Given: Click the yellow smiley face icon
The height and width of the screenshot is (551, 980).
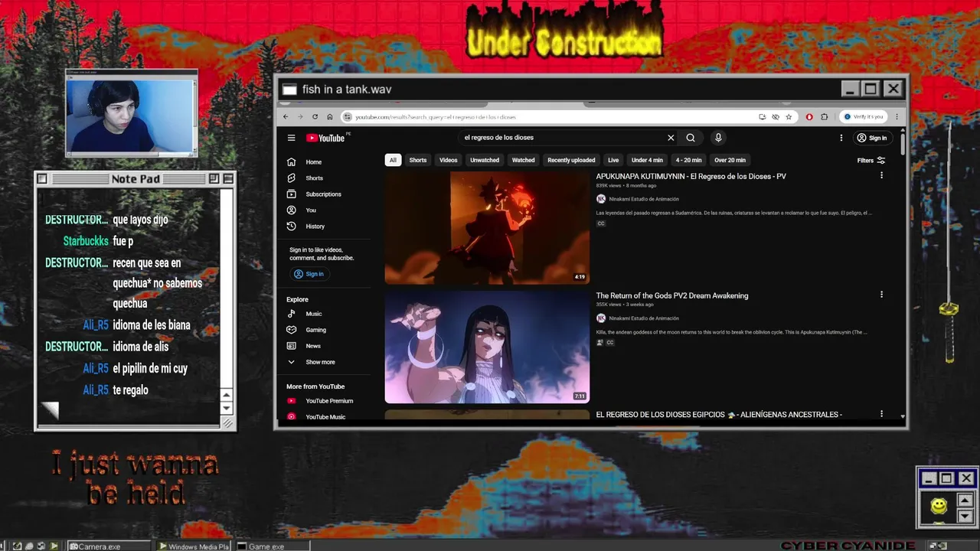Looking at the screenshot, I should tap(939, 506).
